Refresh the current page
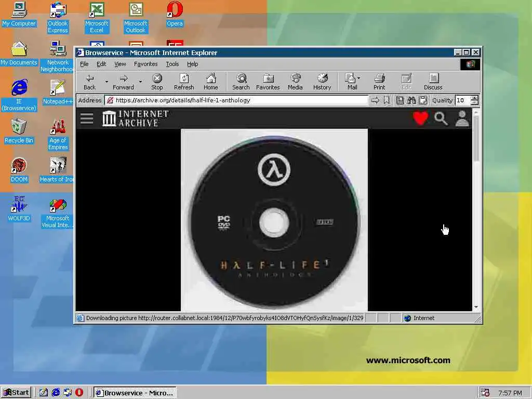The height and width of the screenshot is (399, 532). [184, 82]
